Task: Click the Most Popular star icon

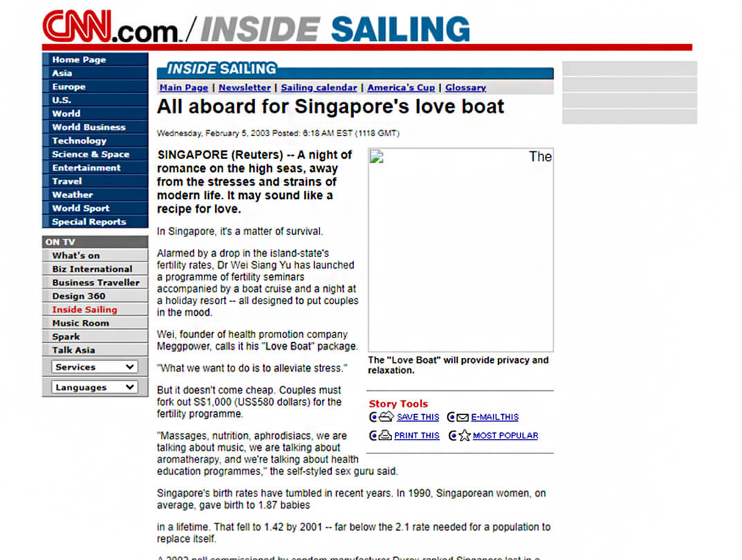Action: click(x=465, y=435)
